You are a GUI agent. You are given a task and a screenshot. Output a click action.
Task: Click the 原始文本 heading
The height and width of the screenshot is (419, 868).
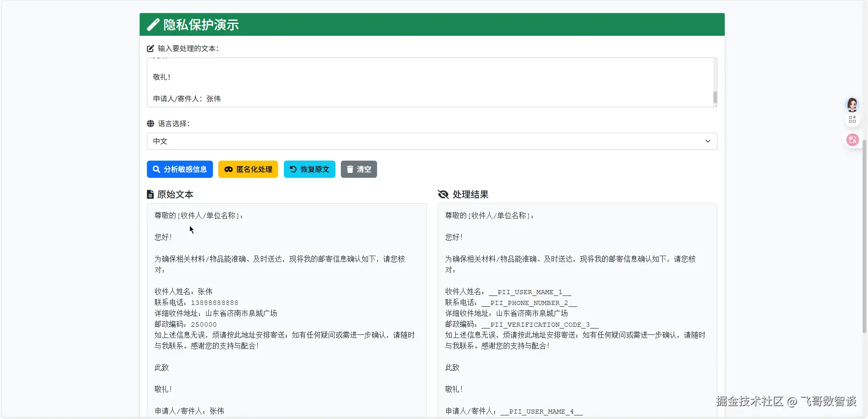click(x=175, y=195)
